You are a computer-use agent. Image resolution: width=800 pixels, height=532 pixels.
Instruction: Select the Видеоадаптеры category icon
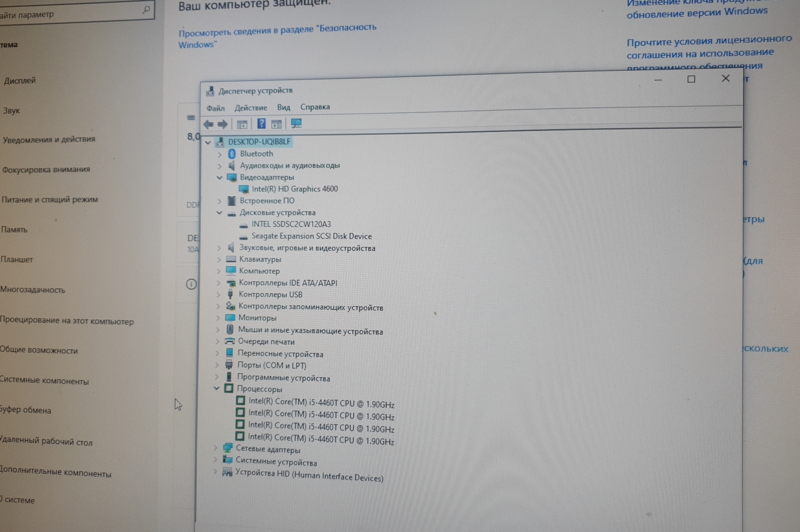pyautogui.click(x=232, y=177)
